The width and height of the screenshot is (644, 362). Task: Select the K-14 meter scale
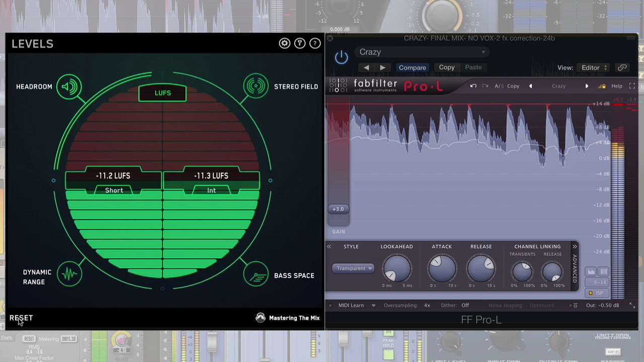tap(597, 283)
